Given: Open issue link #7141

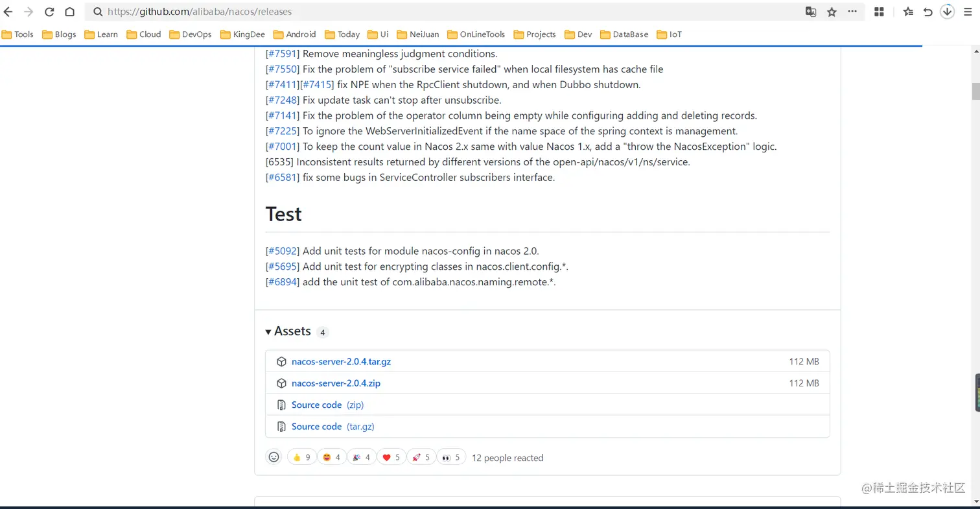Looking at the screenshot, I should (x=283, y=116).
